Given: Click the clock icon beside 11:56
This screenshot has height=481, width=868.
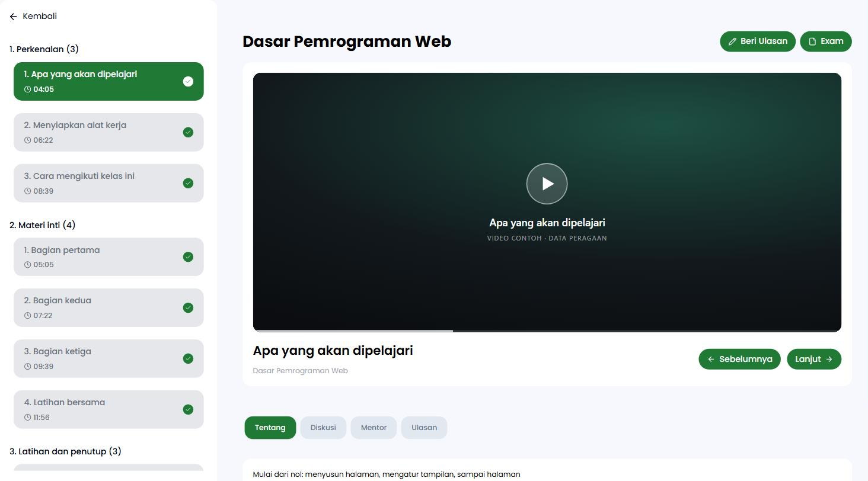Looking at the screenshot, I should point(27,418).
